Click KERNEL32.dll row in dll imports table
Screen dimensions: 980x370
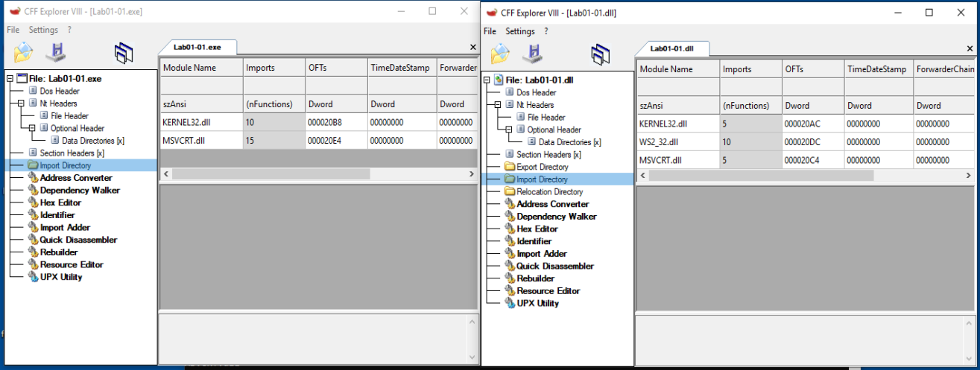[805, 124]
